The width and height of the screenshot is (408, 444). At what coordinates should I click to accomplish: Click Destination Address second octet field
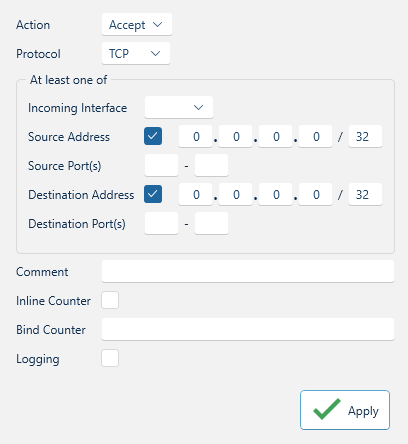tap(235, 194)
